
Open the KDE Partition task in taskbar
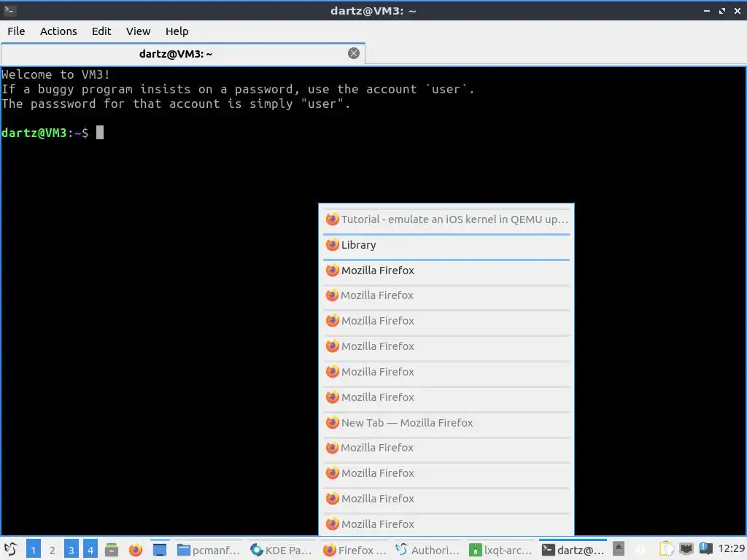coord(281,550)
